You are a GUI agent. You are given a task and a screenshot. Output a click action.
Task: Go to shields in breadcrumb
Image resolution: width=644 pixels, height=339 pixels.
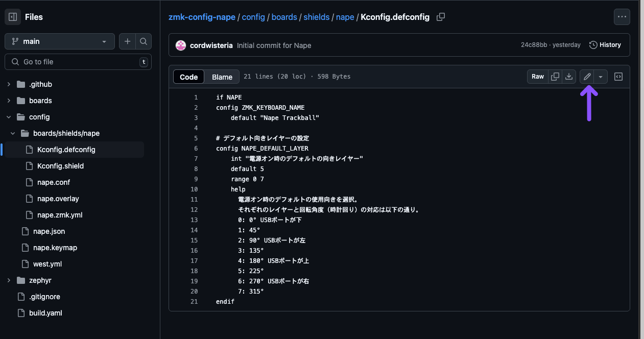point(317,17)
